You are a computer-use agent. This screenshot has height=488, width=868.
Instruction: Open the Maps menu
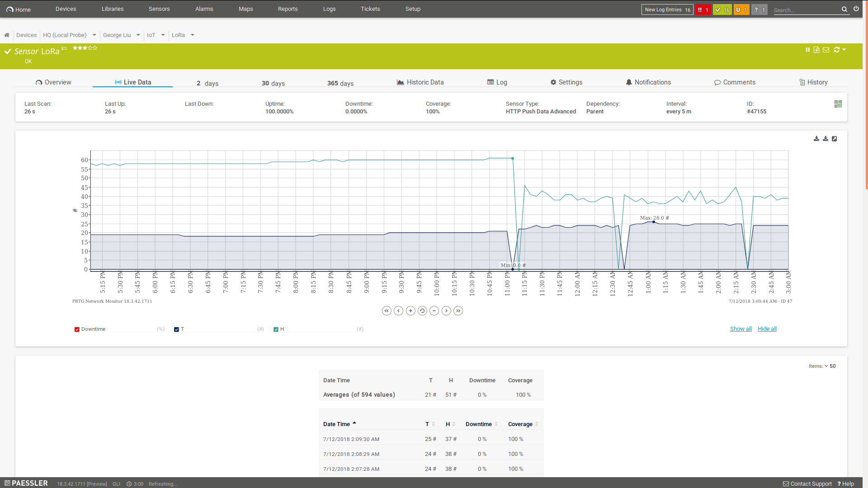tap(246, 9)
